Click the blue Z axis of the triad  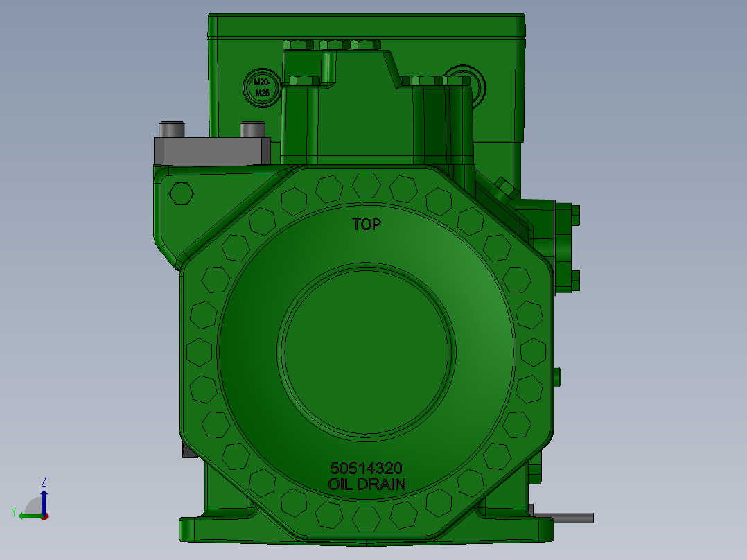44,502
